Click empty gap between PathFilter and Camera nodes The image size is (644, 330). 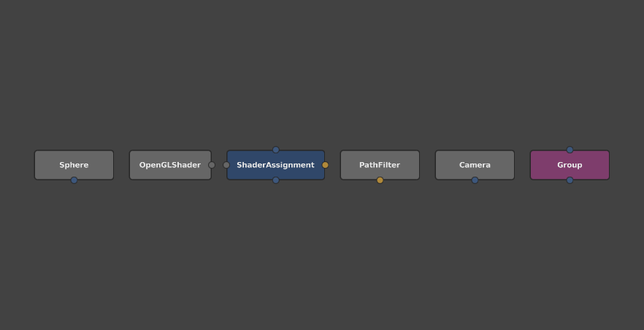(427, 165)
